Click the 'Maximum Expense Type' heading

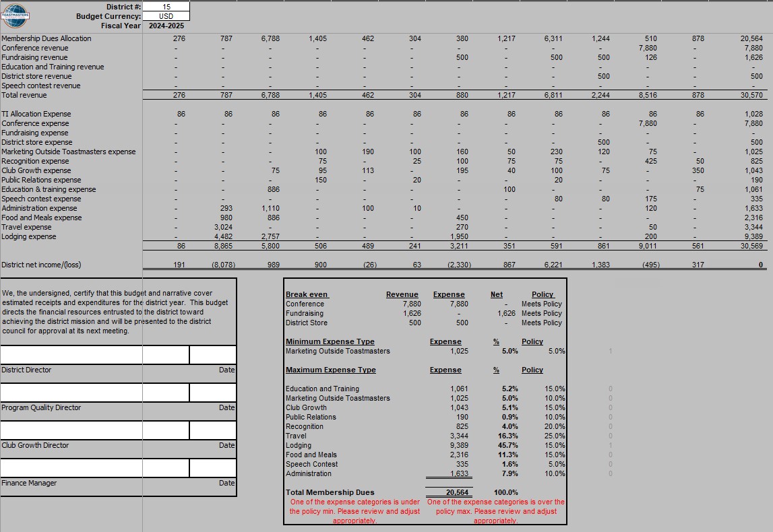330,370
